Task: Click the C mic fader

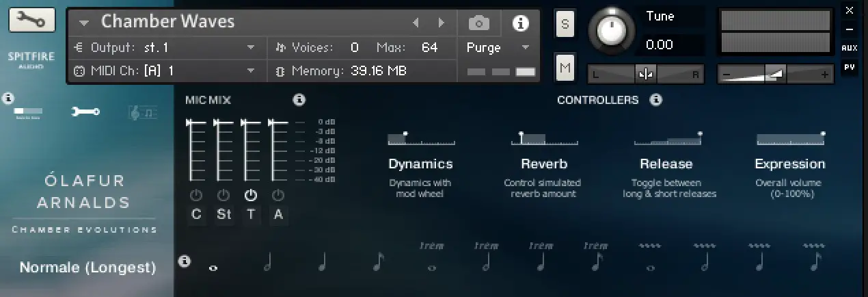Action: pyautogui.click(x=195, y=149)
